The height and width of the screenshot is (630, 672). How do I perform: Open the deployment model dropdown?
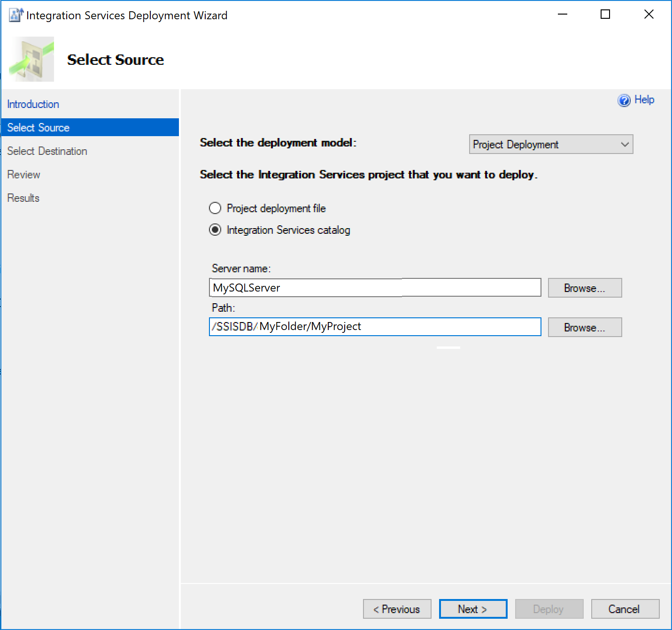click(x=551, y=144)
